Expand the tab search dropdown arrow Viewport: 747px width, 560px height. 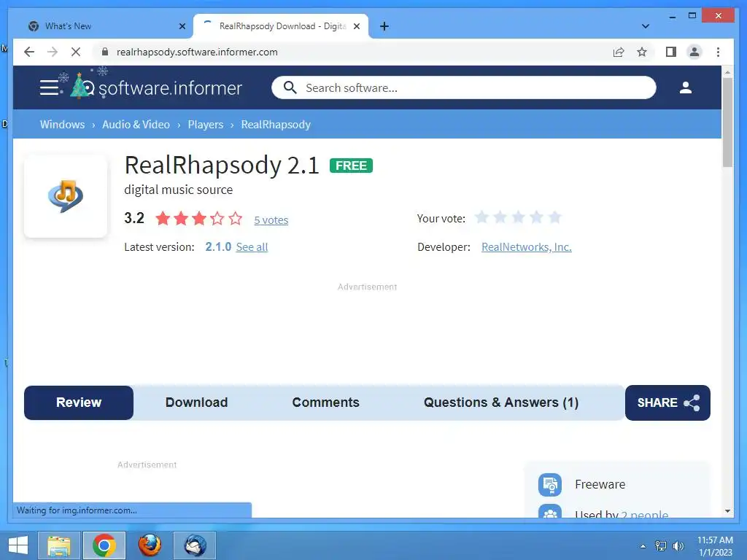click(646, 26)
